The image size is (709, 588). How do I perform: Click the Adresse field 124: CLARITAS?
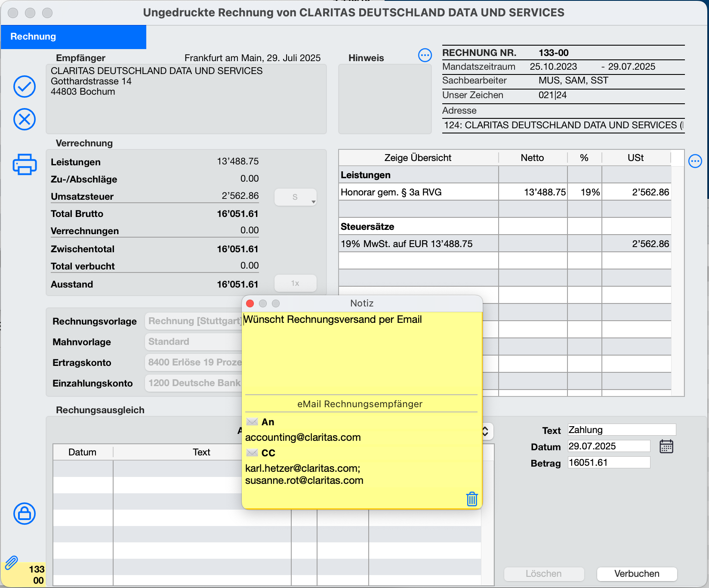pos(564,125)
